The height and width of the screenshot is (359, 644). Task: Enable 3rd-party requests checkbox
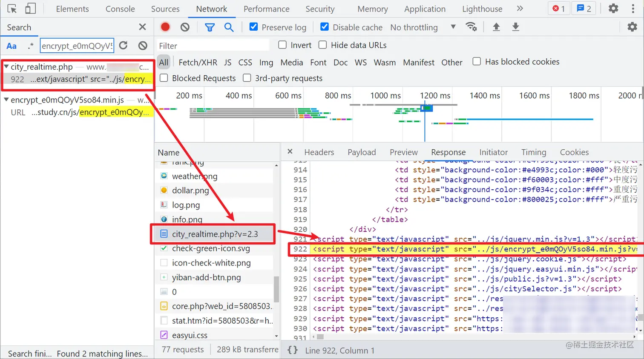pyautogui.click(x=247, y=78)
